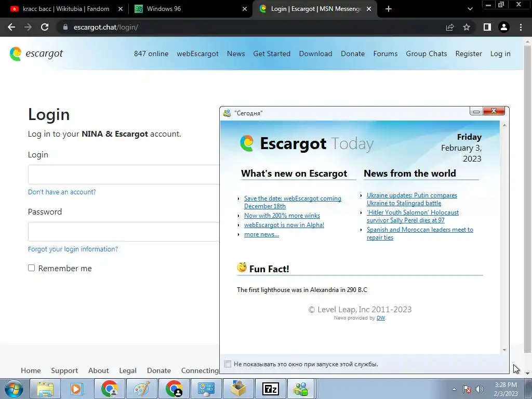
Task: Open 'Now with 200% more winks' link
Action: click(282, 216)
